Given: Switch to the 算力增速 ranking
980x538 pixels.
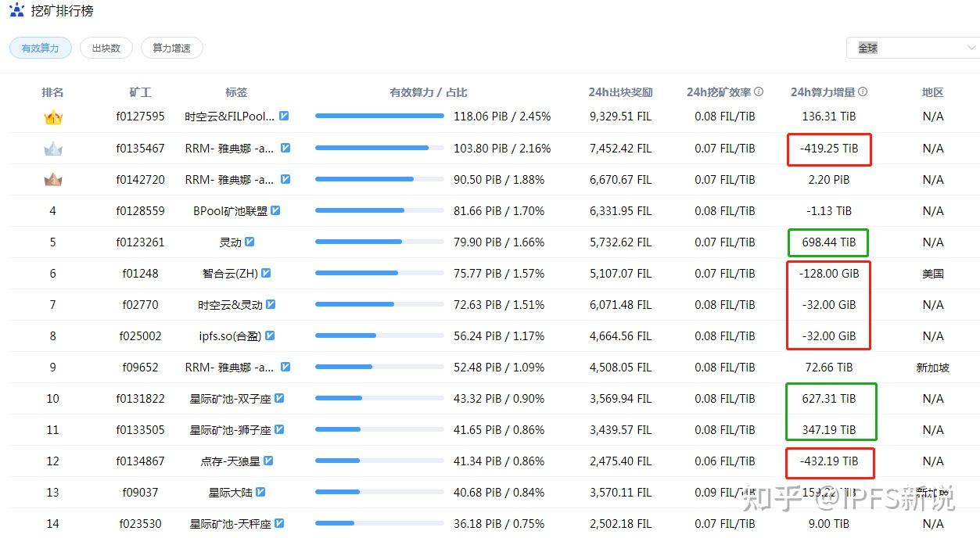Looking at the screenshot, I should pyautogui.click(x=171, y=48).
